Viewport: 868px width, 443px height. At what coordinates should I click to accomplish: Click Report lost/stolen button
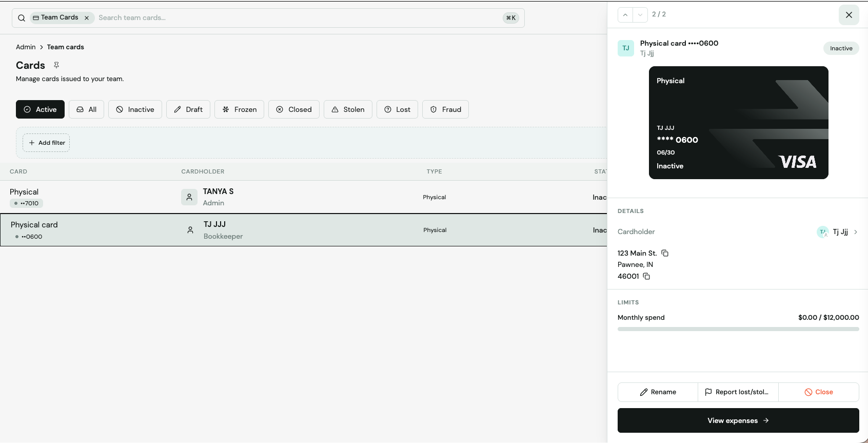pos(738,392)
